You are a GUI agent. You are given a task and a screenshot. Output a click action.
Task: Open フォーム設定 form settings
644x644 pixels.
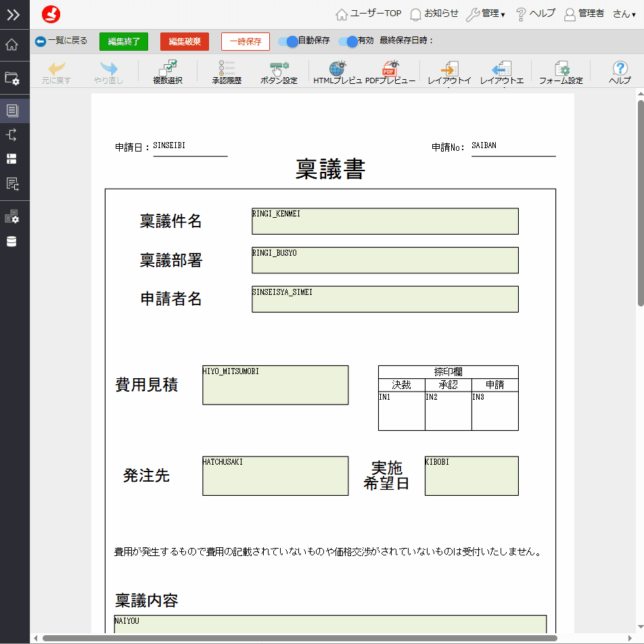(561, 72)
